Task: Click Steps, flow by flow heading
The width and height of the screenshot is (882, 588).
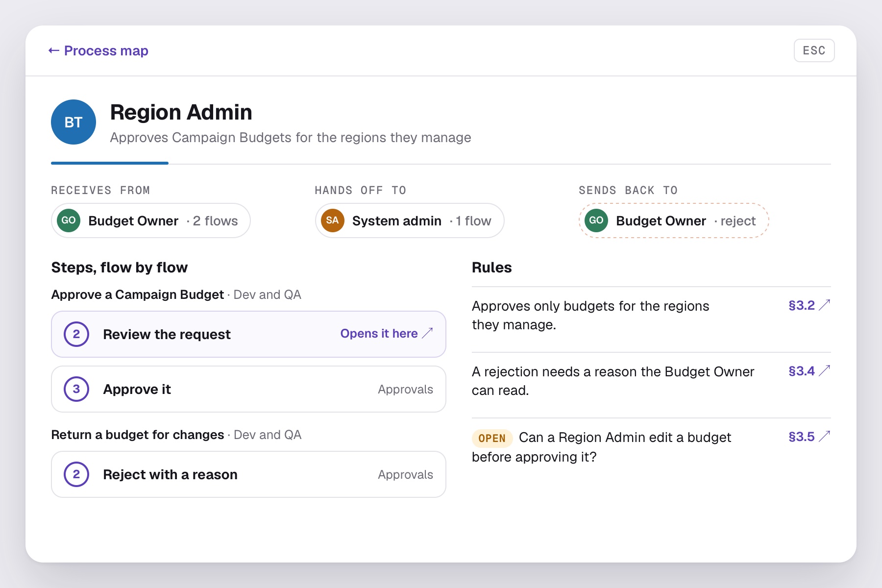Action: pyautogui.click(x=120, y=268)
